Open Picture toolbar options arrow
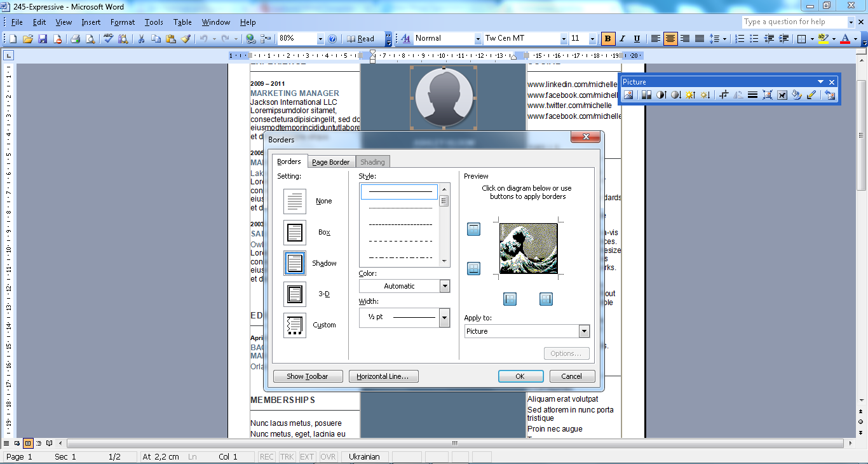 [820, 82]
